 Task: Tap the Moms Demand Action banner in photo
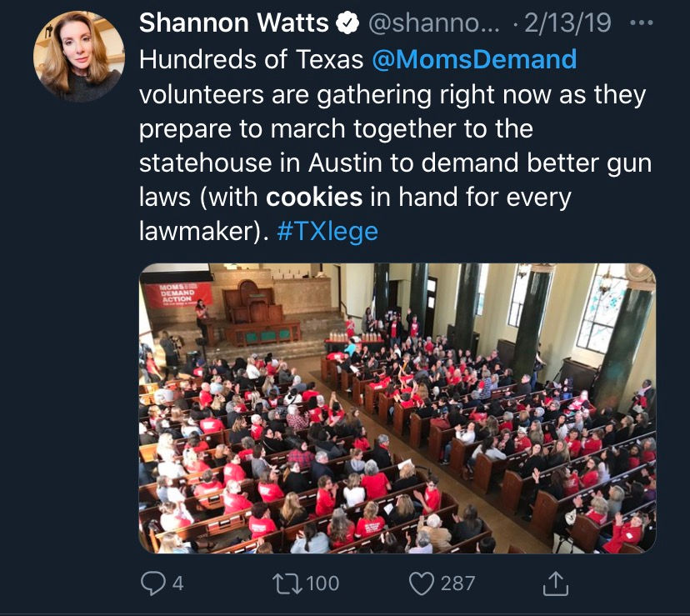tap(179, 294)
